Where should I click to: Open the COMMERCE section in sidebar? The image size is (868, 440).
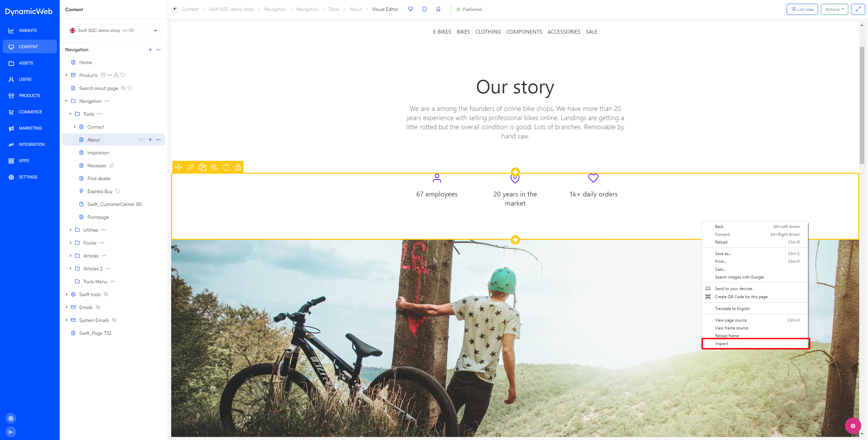tap(30, 112)
